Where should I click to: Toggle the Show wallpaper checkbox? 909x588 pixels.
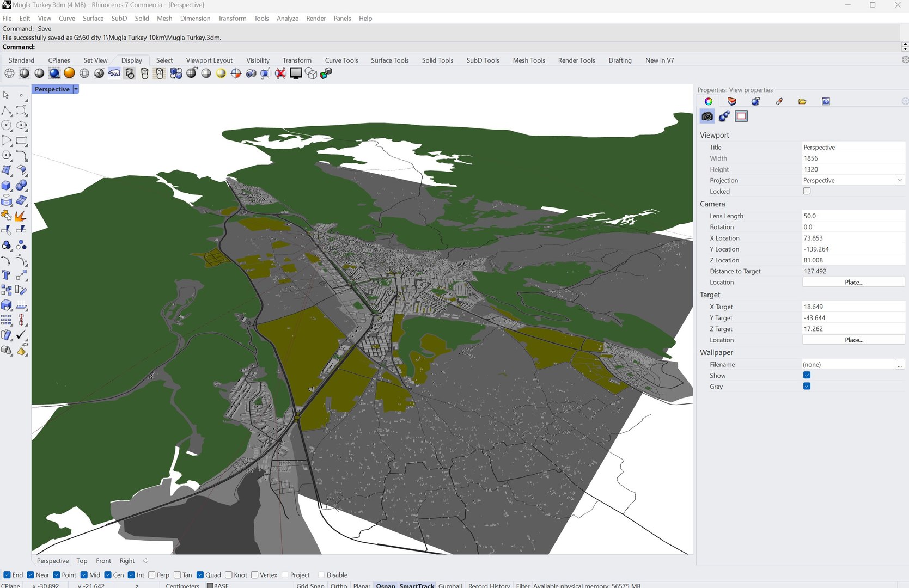click(807, 375)
